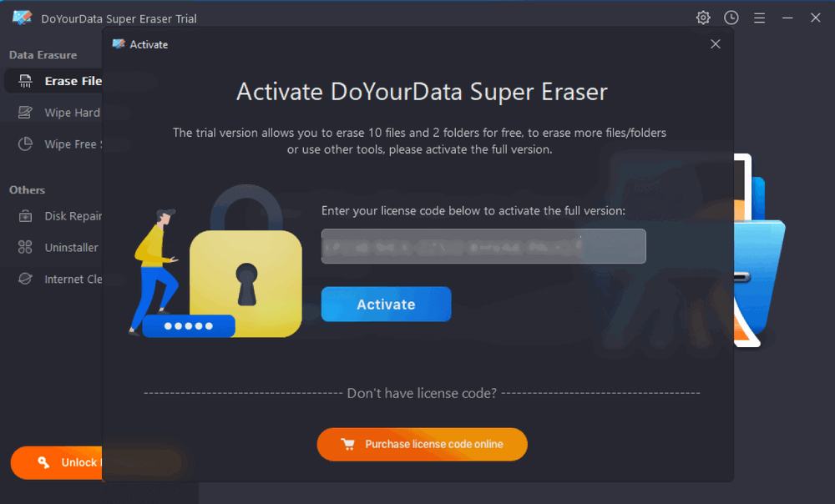This screenshot has height=504, width=835.
Task: Click the Activate dialog's small eraser icon
Action: (119, 44)
